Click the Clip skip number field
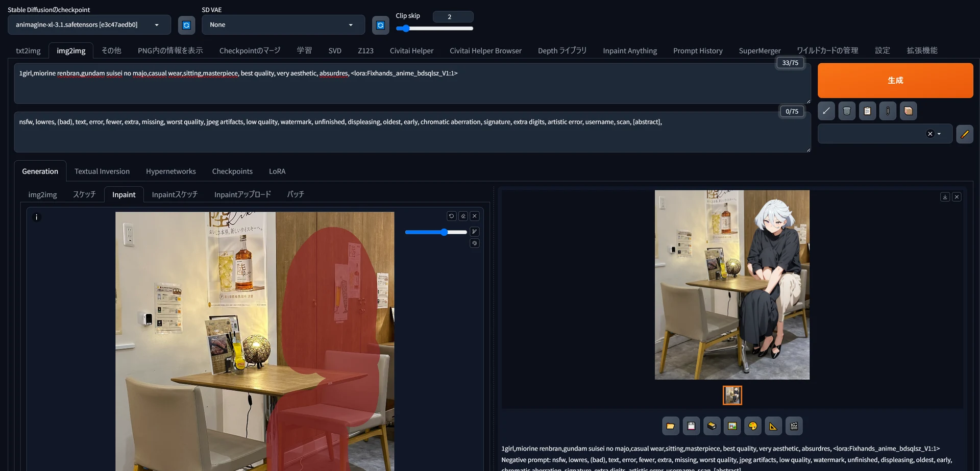The image size is (980, 471). point(453,17)
